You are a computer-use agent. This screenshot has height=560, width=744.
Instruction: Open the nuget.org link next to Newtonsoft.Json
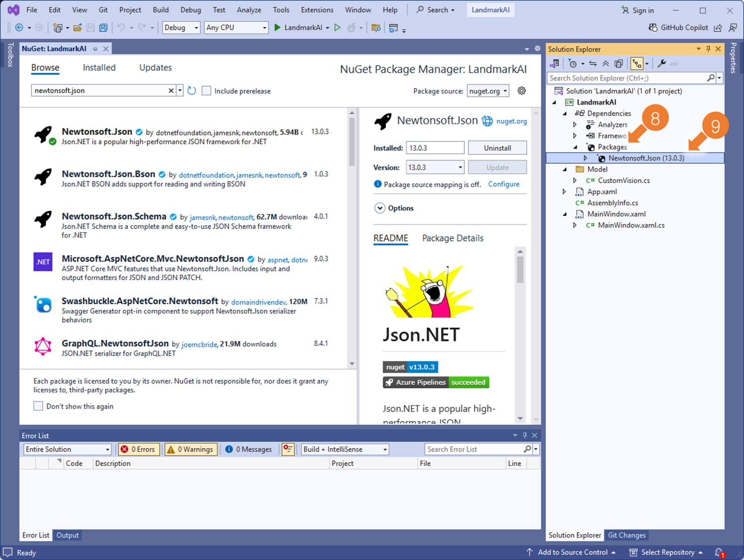512,121
